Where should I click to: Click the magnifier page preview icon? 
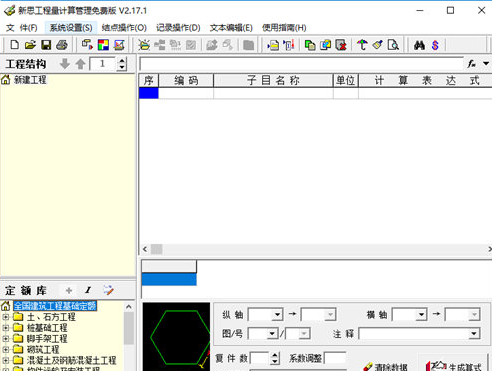(x=393, y=45)
